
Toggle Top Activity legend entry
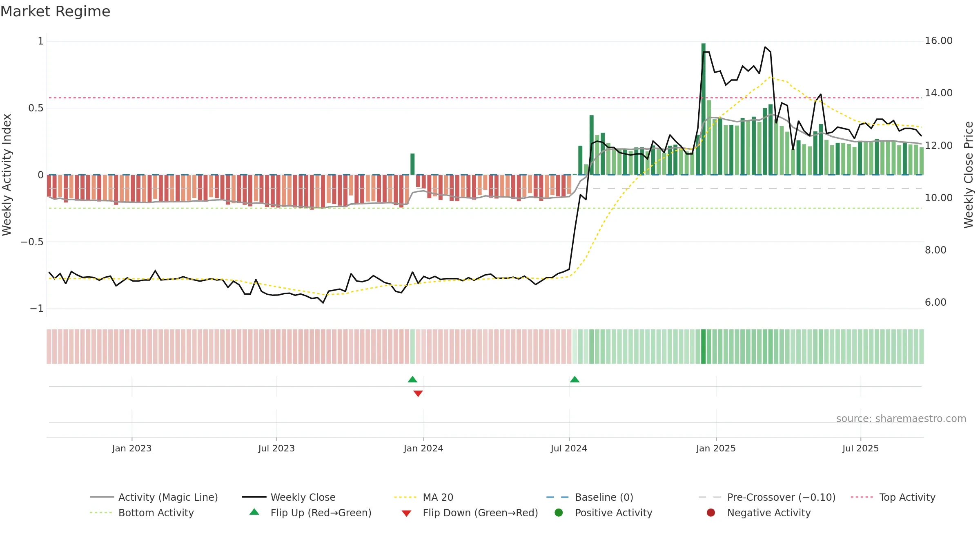click(x=893, y=497)
